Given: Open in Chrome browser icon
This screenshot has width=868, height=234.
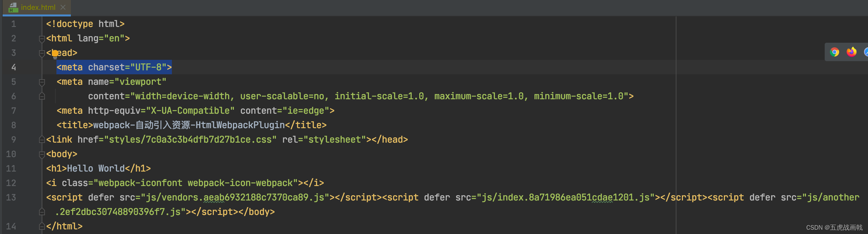Looking at the screenshot, I should (x=834, y=52).
